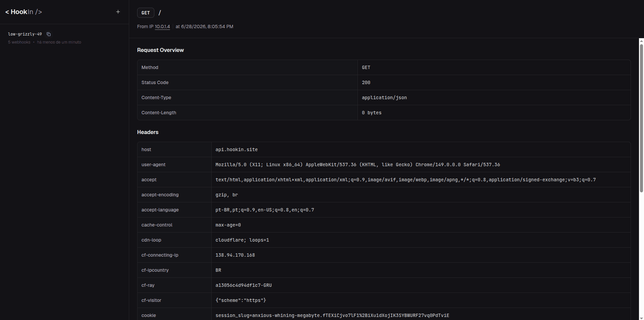This screenshot has height=320, width=644.
Task: Click the cf-ray header value
Action: point(244,285)
